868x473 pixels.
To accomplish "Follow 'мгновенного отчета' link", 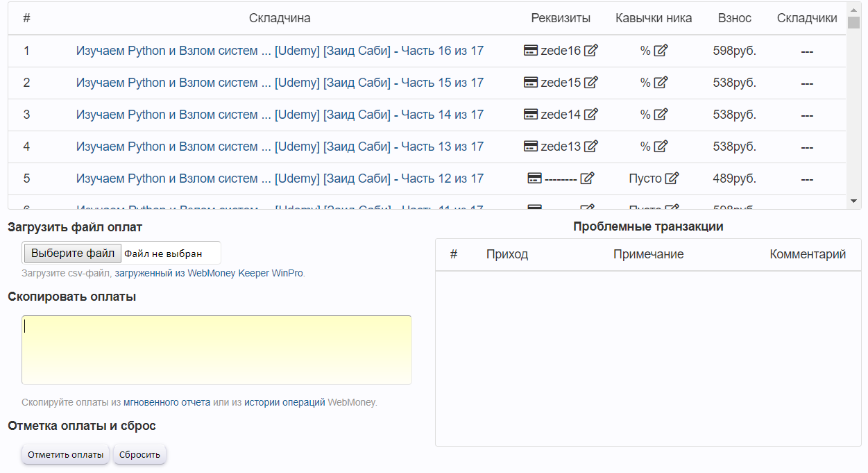I will pyautogui.click(x=167, y=402).
